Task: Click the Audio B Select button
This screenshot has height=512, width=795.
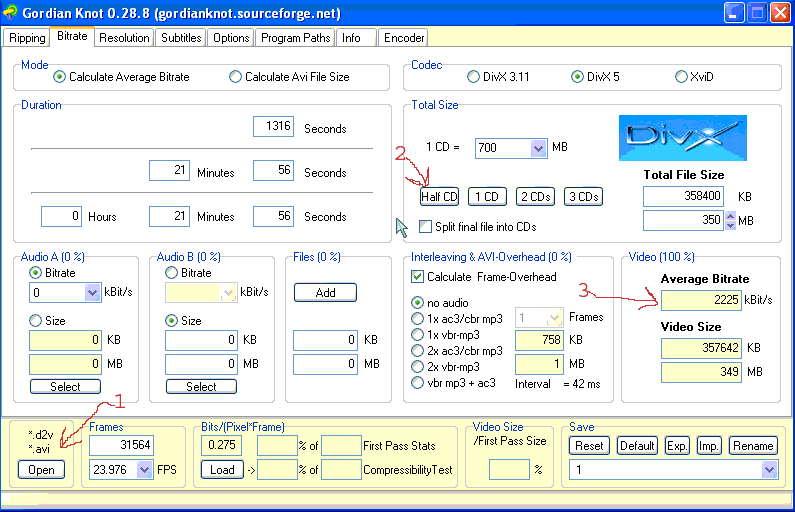Action: [x=201, y=387]
